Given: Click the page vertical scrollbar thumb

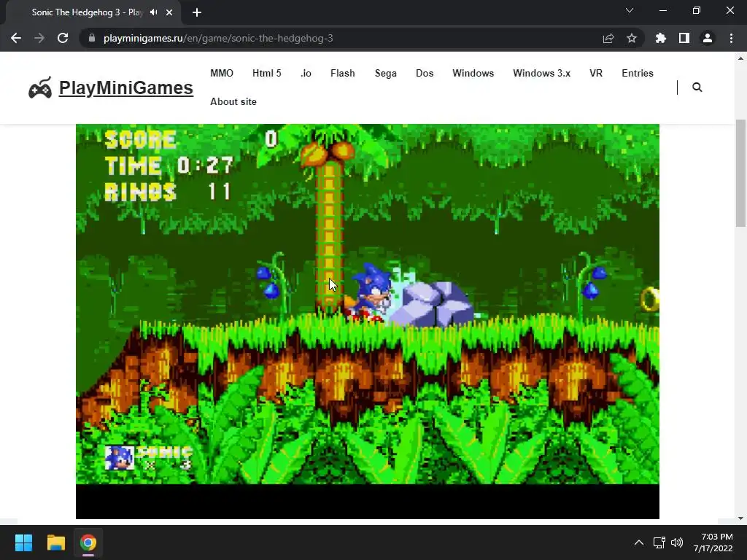Looking at the screenshot, I should 740,174.
